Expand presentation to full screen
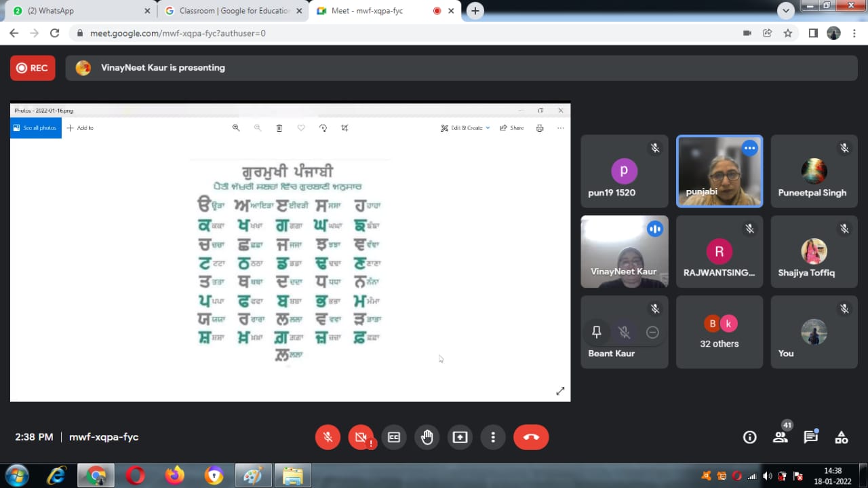Viewport: 868px width, 488px height. pyautogui.click(x=560, y=391)
